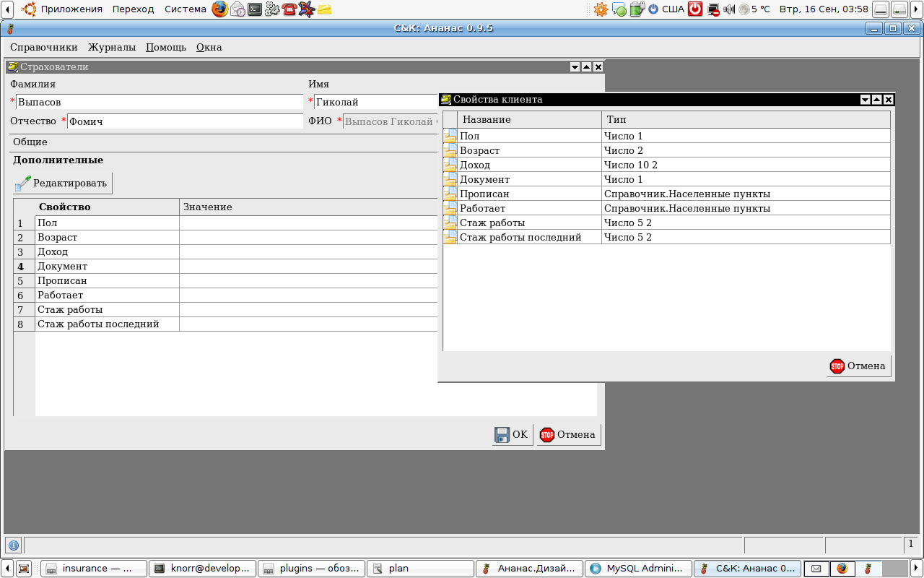Click the info icon in status bar
The image size is (924, 578).
point(13,545)
